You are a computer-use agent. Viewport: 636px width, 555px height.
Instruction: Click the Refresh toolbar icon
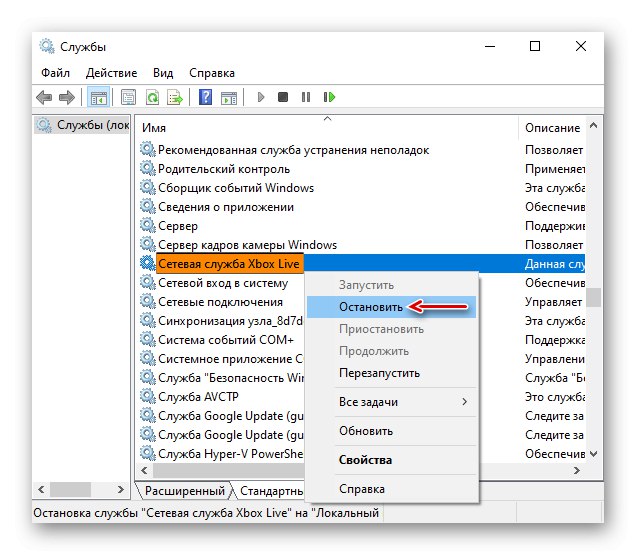[152, 97]
